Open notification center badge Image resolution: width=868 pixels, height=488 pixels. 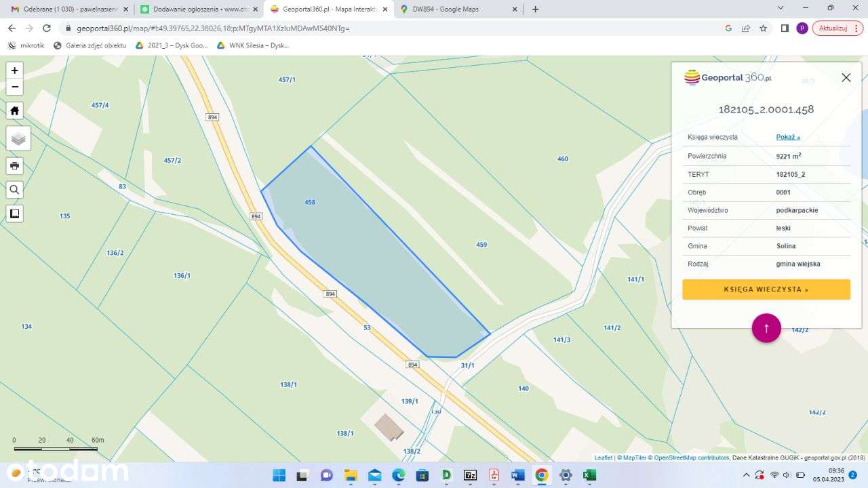(x=853, y=475)
